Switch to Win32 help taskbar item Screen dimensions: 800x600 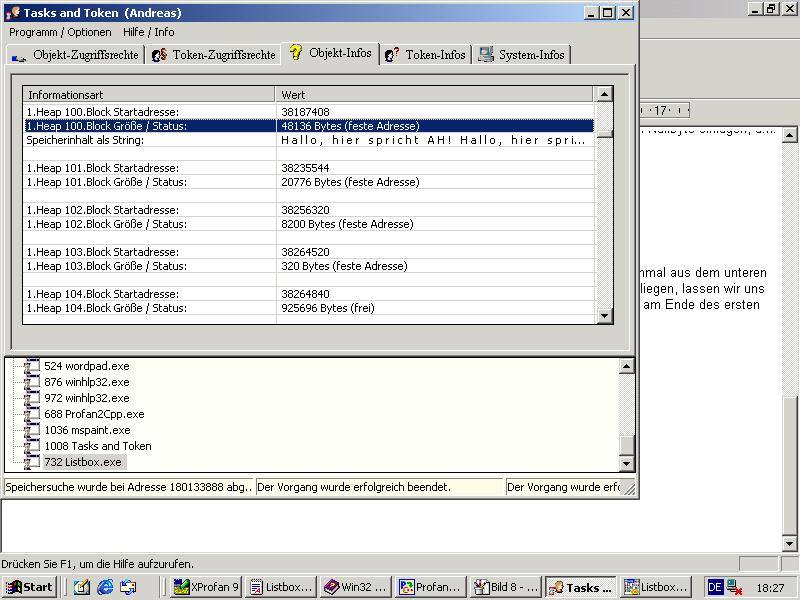coord(357,587)
